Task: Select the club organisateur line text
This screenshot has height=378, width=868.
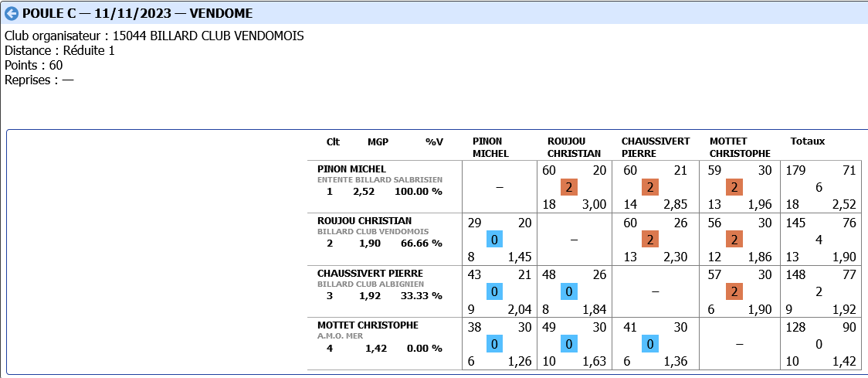Action: pos(154,36)
